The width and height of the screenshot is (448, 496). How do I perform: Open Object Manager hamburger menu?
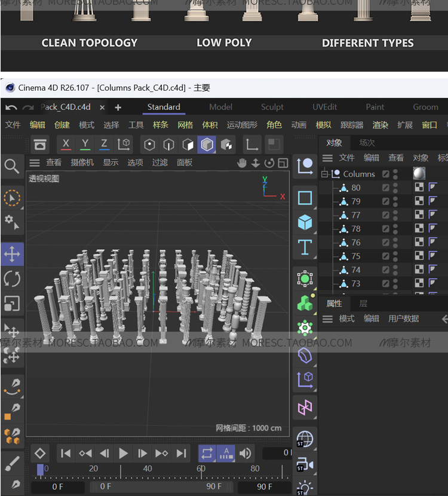(x=327, y=158)
